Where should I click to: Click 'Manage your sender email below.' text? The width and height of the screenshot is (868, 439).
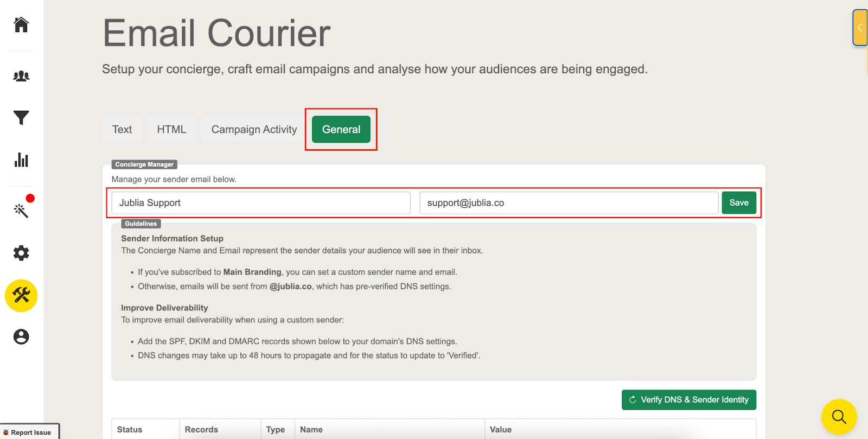pos(174,179)
